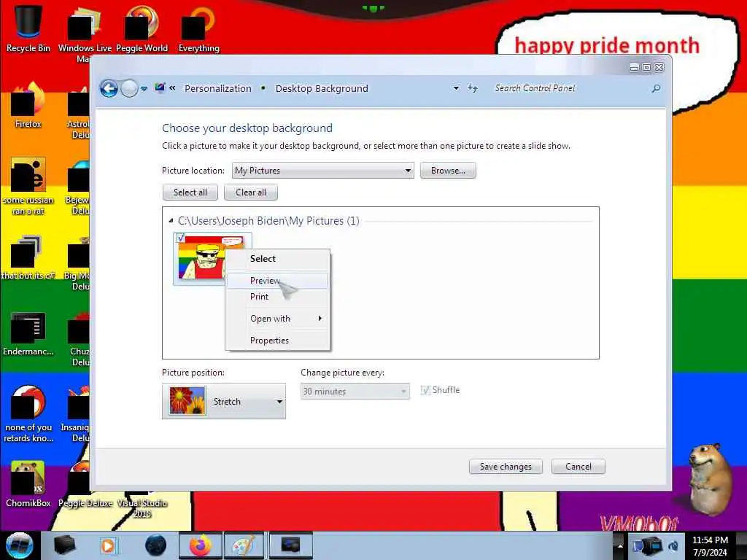Image resolution: width=747 pixels, height=560 pixels.
Task: Open the Picture position Stretch dropdown
Action: tap(224, 402)
